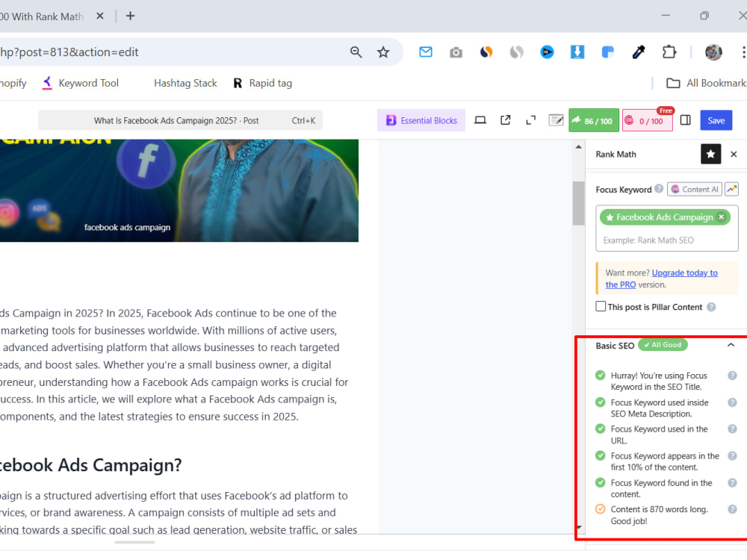Close the Rank Math sidebar
The height and width of the screenshot is (560, 747).
pyautogui.click(x=734, y=154)
